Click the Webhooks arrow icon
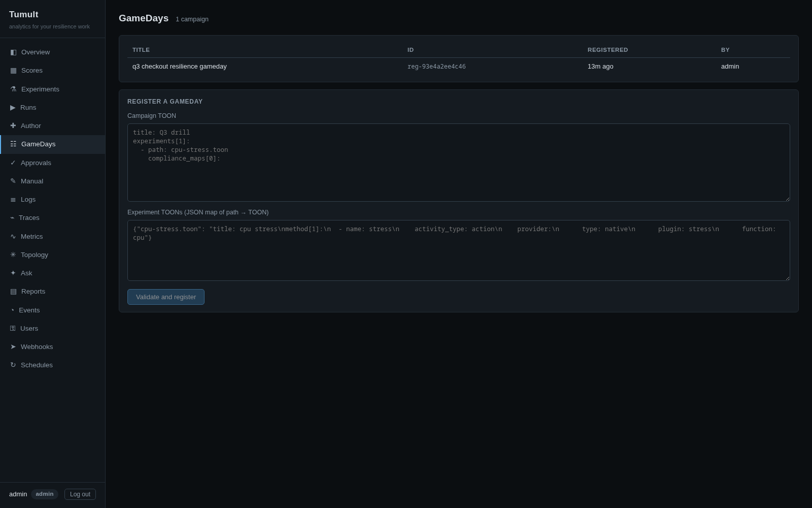Image resolution: width=812 pixels, height=508 pixels. (13, 346)
